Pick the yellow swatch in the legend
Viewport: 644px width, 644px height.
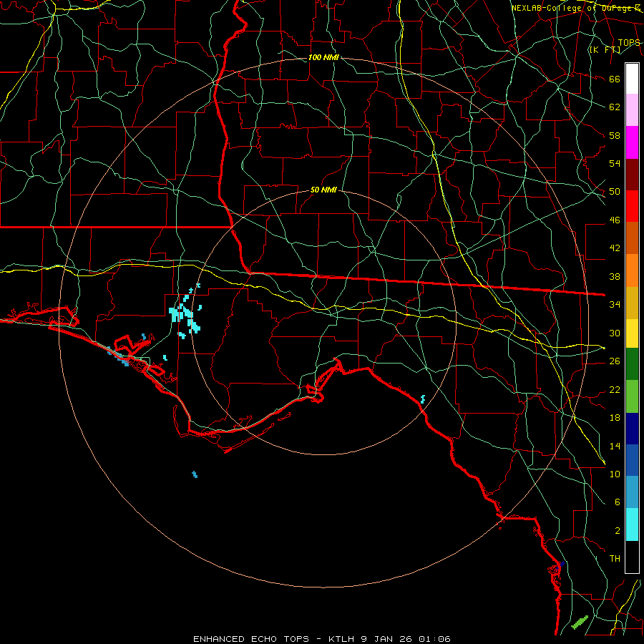[632, 333]
